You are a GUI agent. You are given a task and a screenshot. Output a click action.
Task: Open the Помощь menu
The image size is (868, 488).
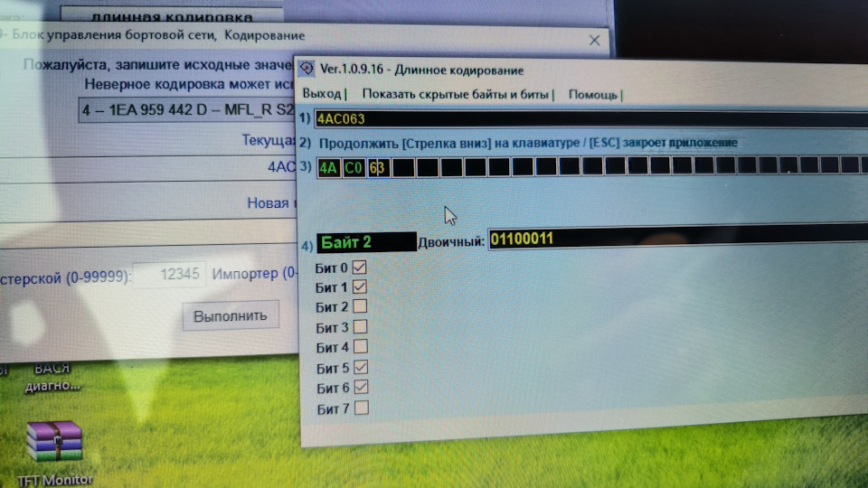coord(592,95)
